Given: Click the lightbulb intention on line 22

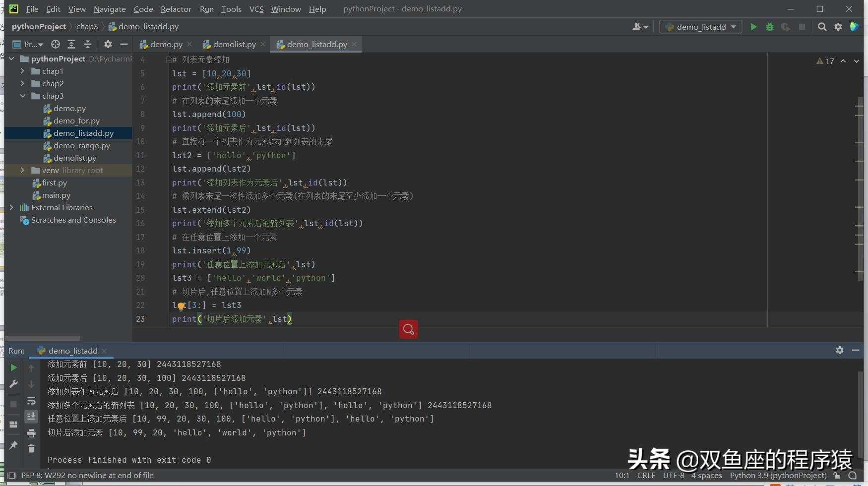Looking at the screenshot, I should (x=181, y=306).
